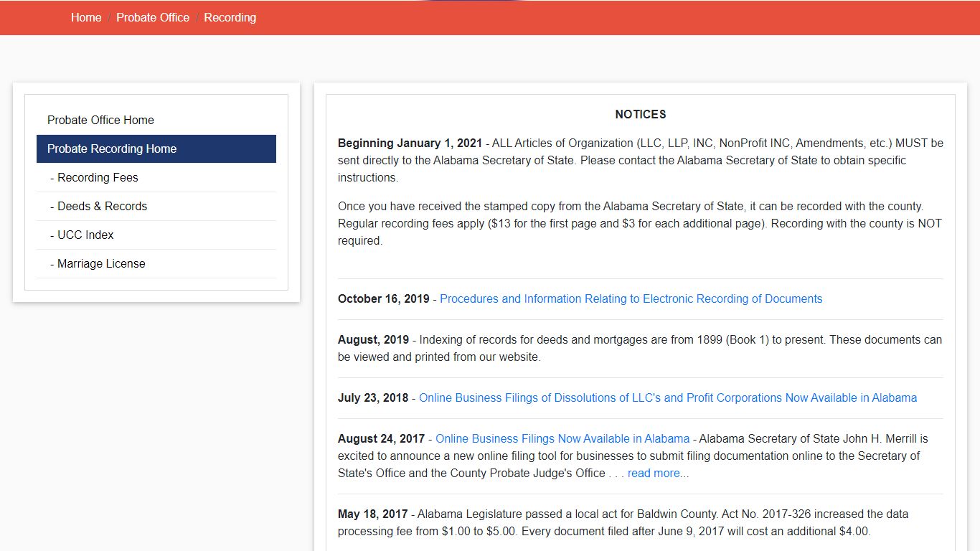Open the Marriage License page
Screen dimensions: 980x551
(156, 263)
